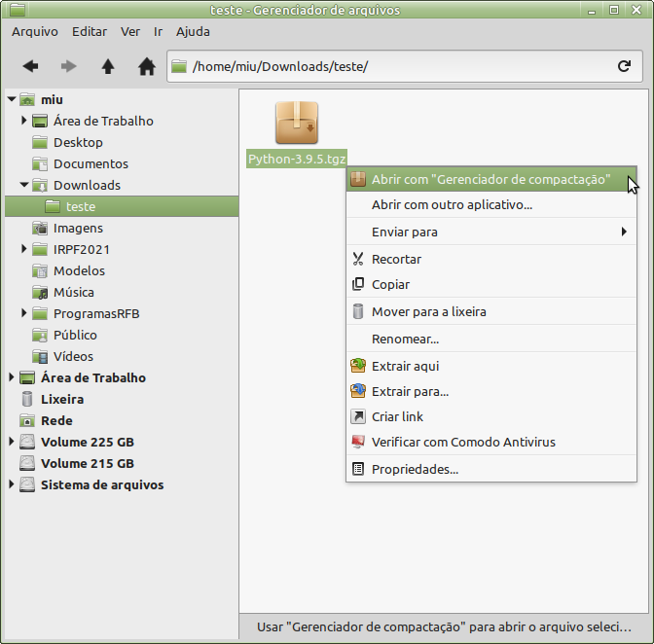Open the home folder icon in toolbar
654x644 pixels.
click(147, 66)
